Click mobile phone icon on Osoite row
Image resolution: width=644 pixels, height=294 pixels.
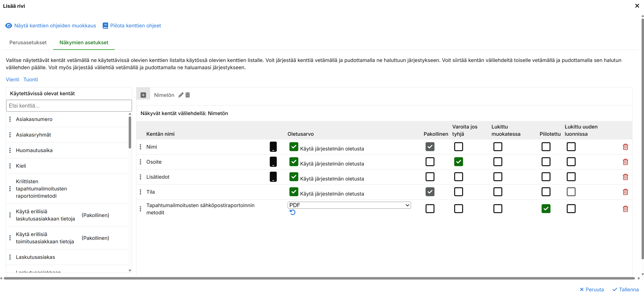pos(273,162)
